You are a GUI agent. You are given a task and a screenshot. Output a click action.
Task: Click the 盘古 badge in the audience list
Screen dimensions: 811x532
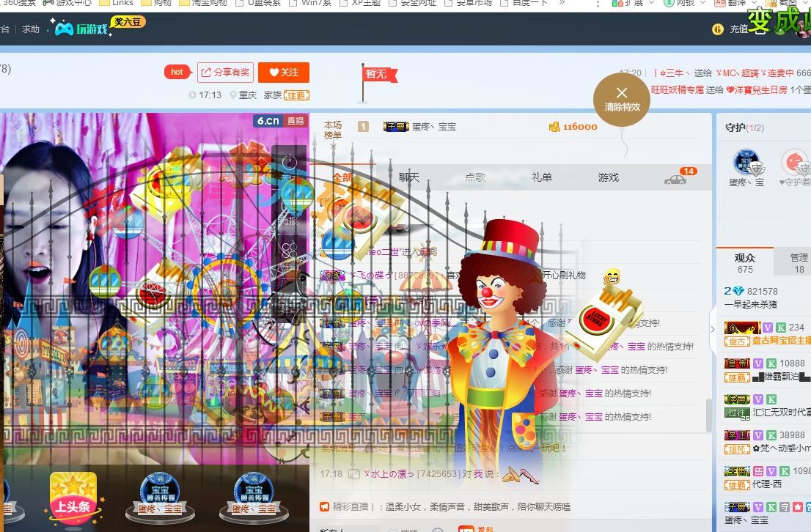pyautogui.click(x=736, y=341)
